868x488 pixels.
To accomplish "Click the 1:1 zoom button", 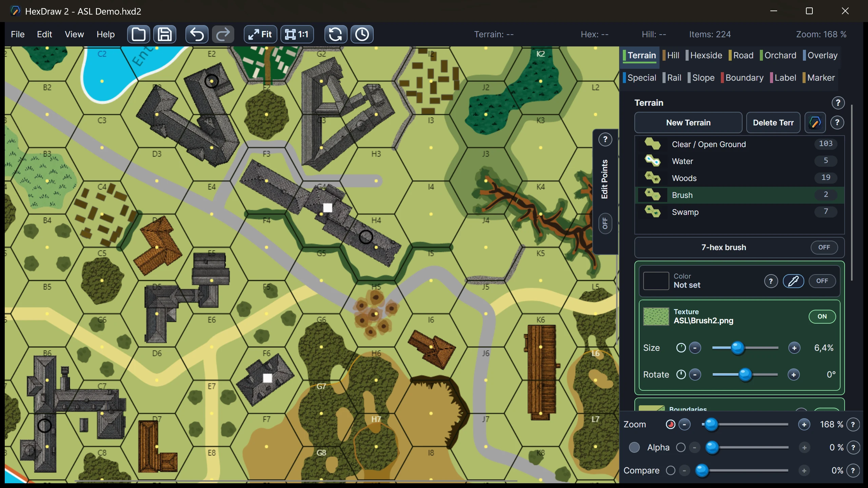I will 297,34.
